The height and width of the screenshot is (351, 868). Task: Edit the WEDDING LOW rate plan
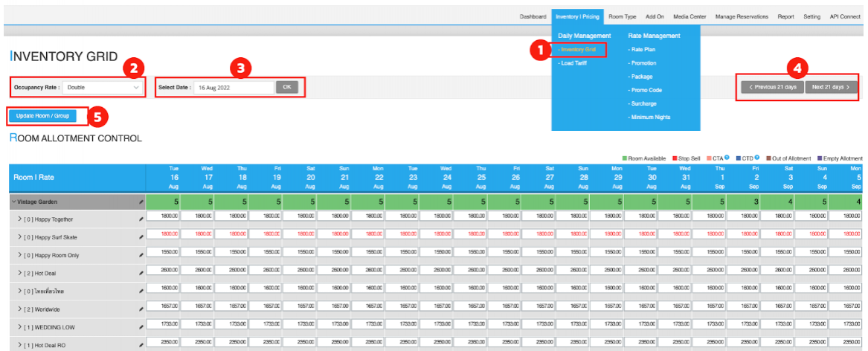(141, 326)
